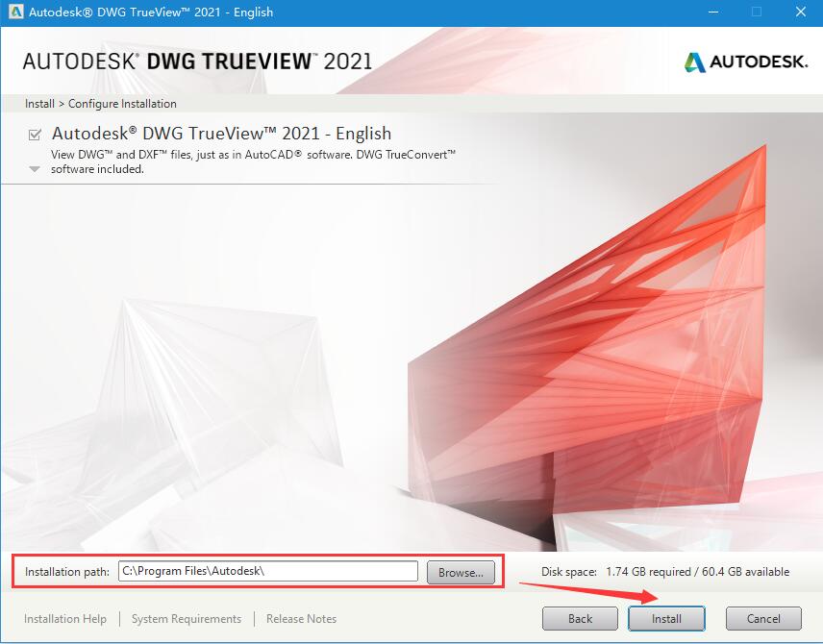Click the Autodesk app icon in title bar
Screen dimensions: 823x644
pyautogui.click(x=15, y=12)
